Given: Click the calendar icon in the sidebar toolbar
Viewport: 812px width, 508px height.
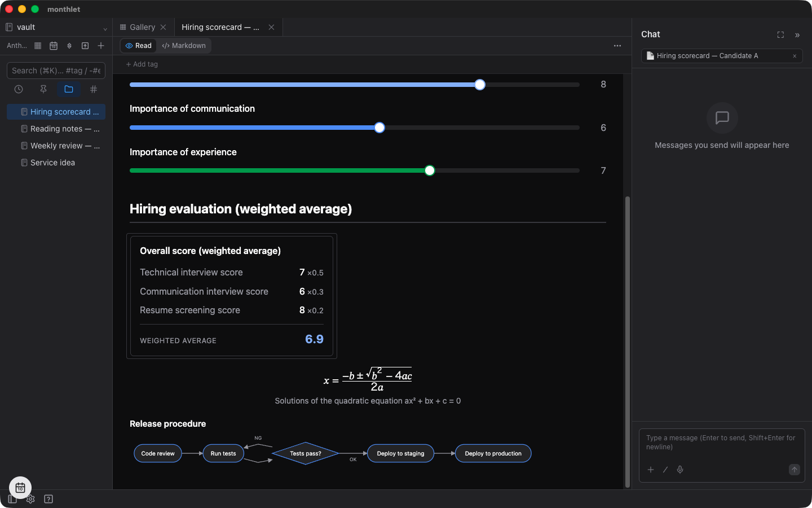Looking at the screenshot, I should tap(54, 46).
